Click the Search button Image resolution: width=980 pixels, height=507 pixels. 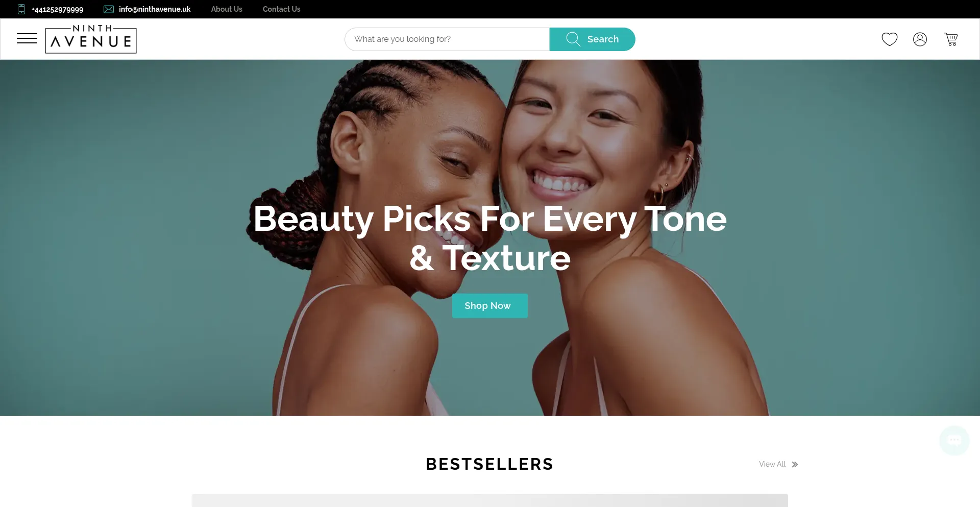pyautogui.click(x=593, y=39)
